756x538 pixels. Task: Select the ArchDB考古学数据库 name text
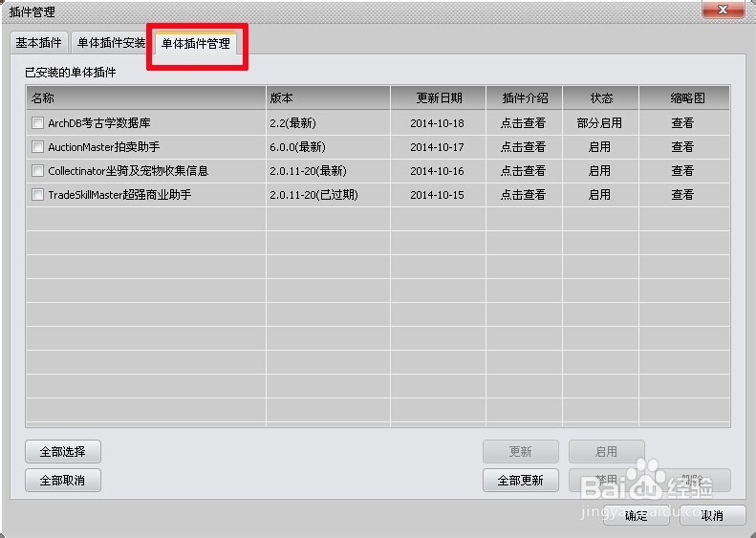click(x=99, y=123)
